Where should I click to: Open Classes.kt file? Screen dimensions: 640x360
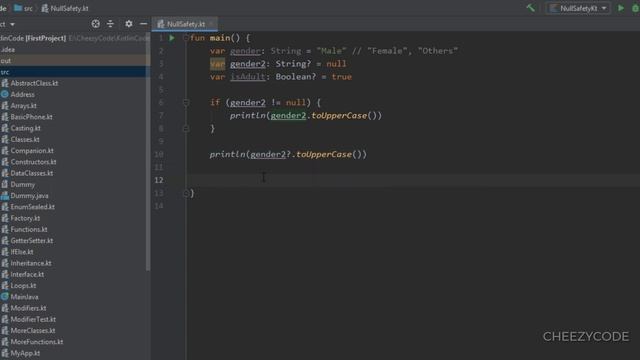(x=25, y=139)
